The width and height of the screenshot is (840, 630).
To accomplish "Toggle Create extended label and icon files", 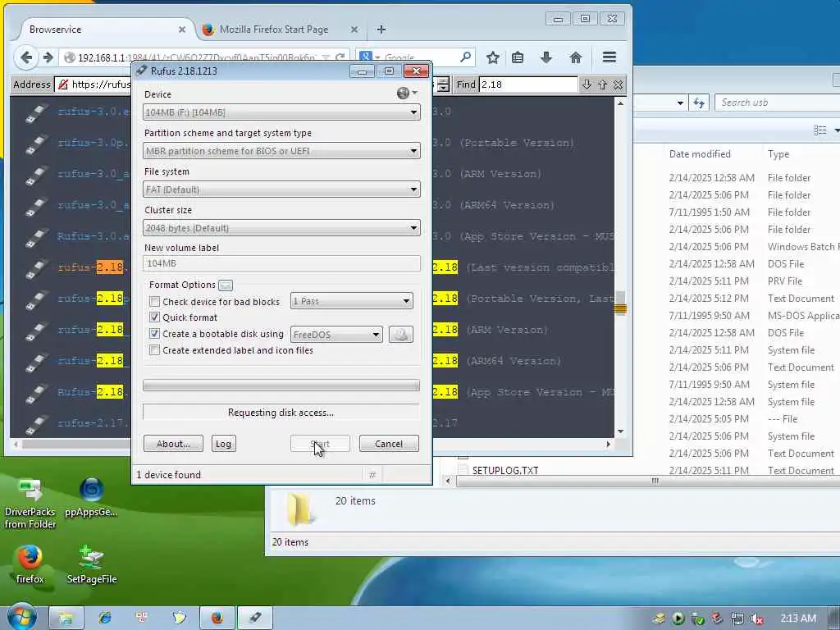I will (x=154, y=350).
